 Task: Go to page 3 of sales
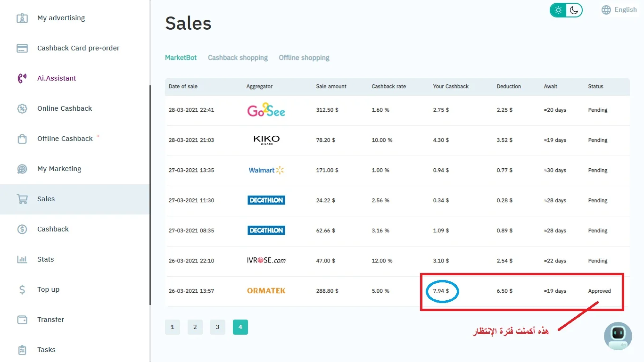point(217,327)
